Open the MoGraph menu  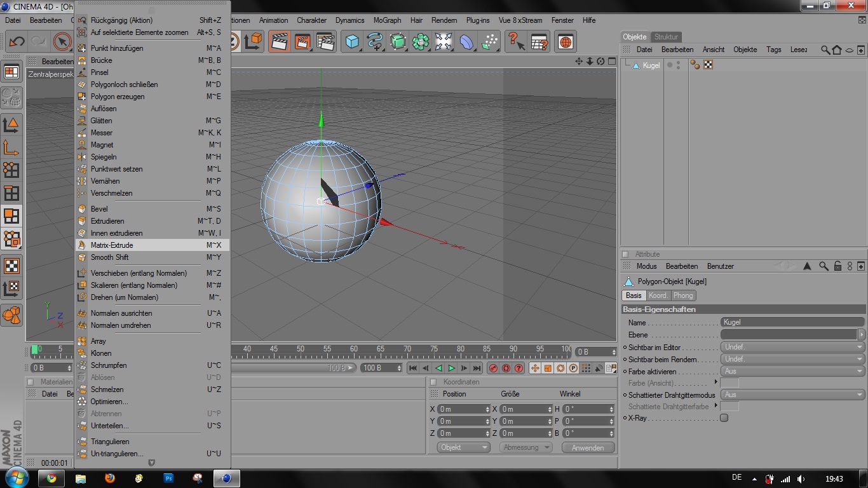[387, 20]
